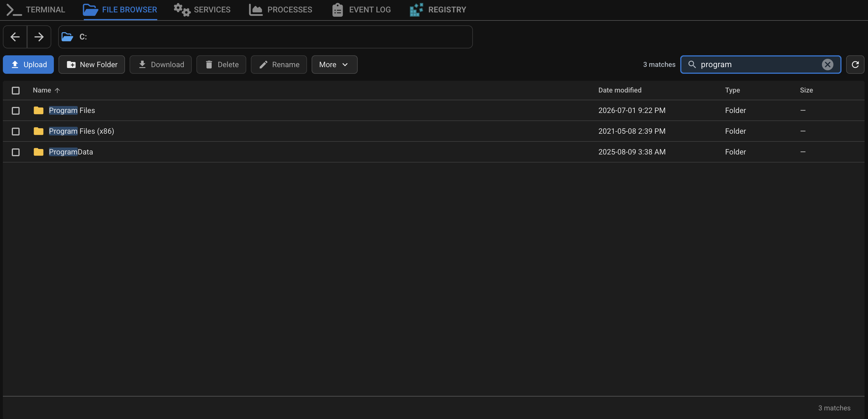
Task: Create a New Folder
Action: pyautogui.click(x=92, y=64)
